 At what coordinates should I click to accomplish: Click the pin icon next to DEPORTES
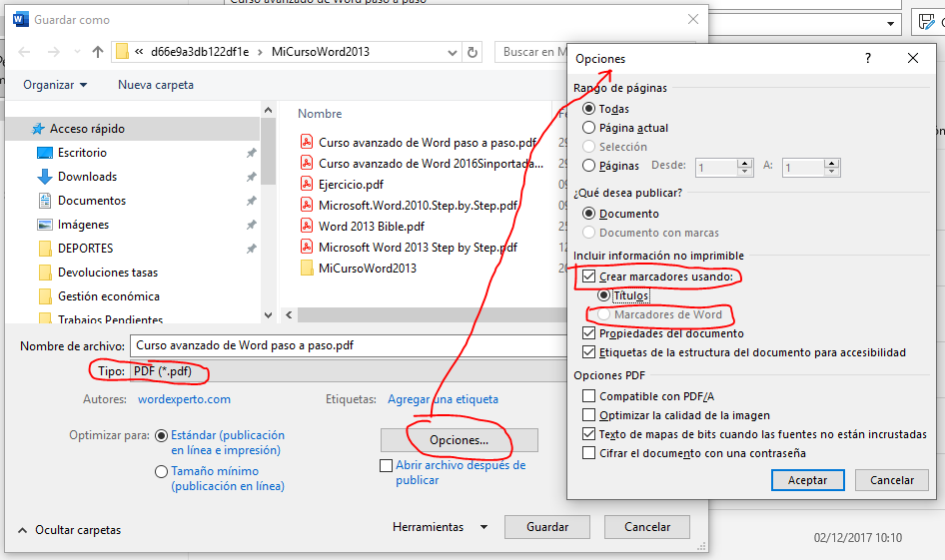tap(252, 249)
